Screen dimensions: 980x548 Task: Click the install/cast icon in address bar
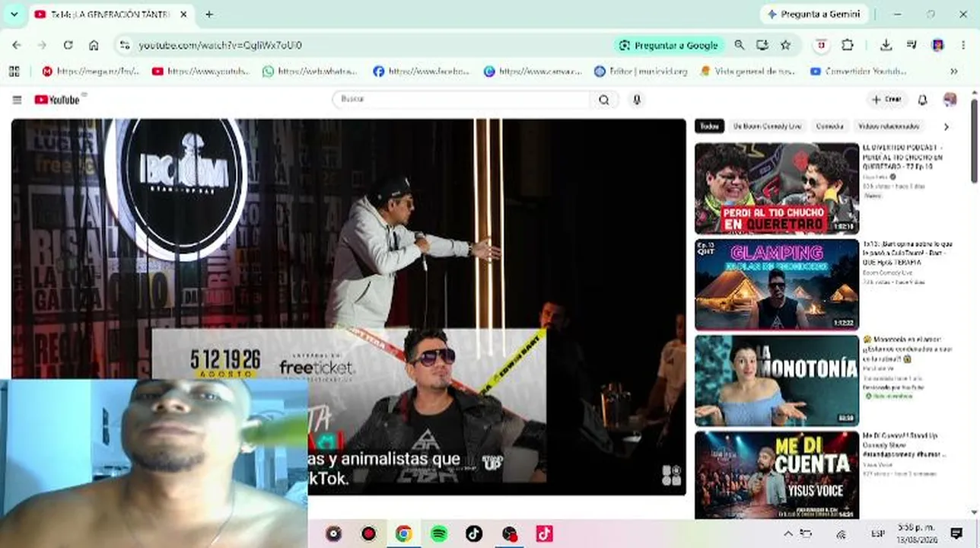pyautogui.click(x=762, y=45)
